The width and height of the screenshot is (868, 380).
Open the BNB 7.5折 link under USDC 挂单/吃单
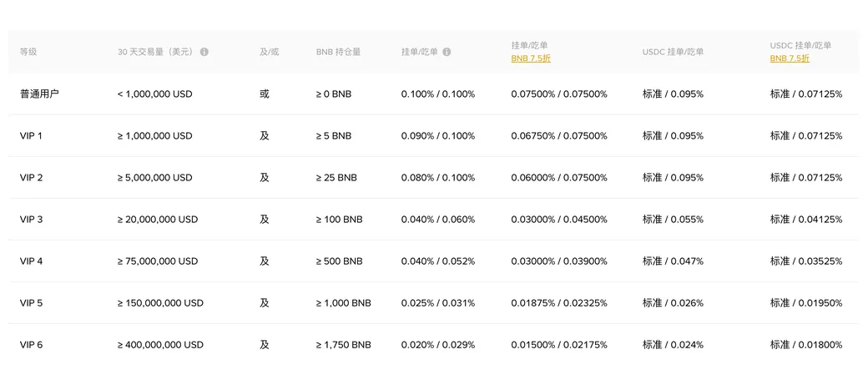tap(790, 58)
